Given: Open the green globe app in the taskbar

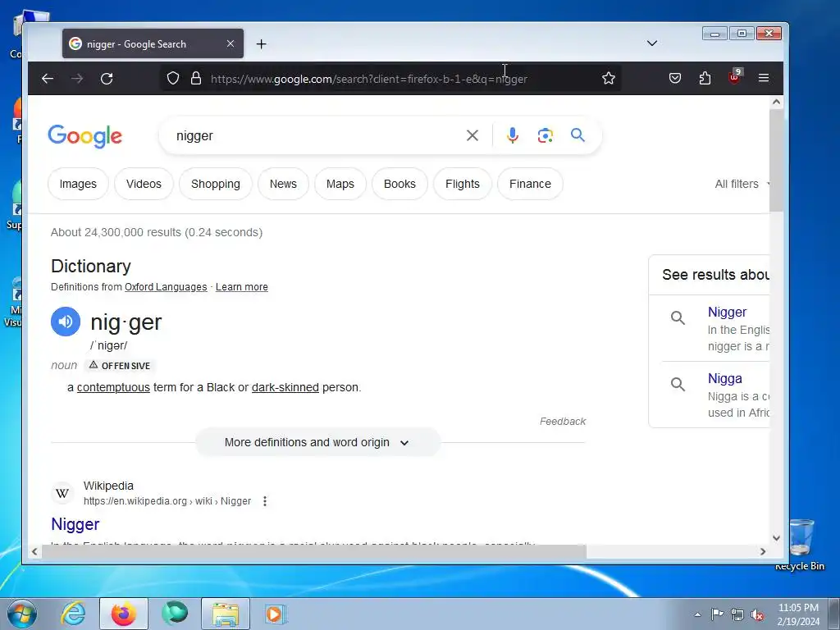Looking at the screenshot, I should click(x=175, y=614).
